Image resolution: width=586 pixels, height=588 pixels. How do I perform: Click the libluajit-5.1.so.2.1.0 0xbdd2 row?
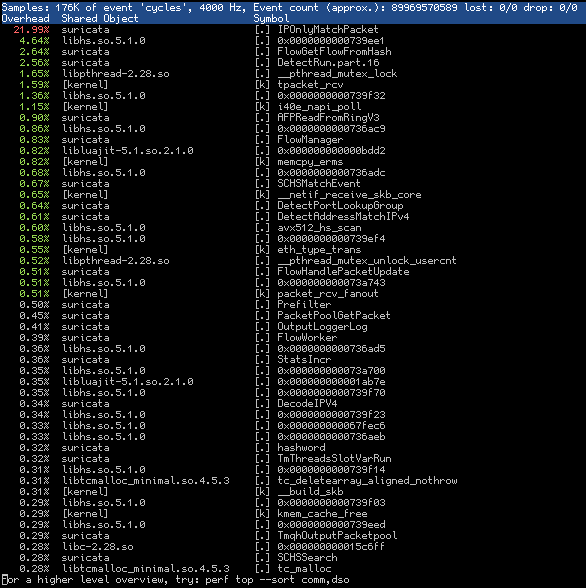pos(293,150)
